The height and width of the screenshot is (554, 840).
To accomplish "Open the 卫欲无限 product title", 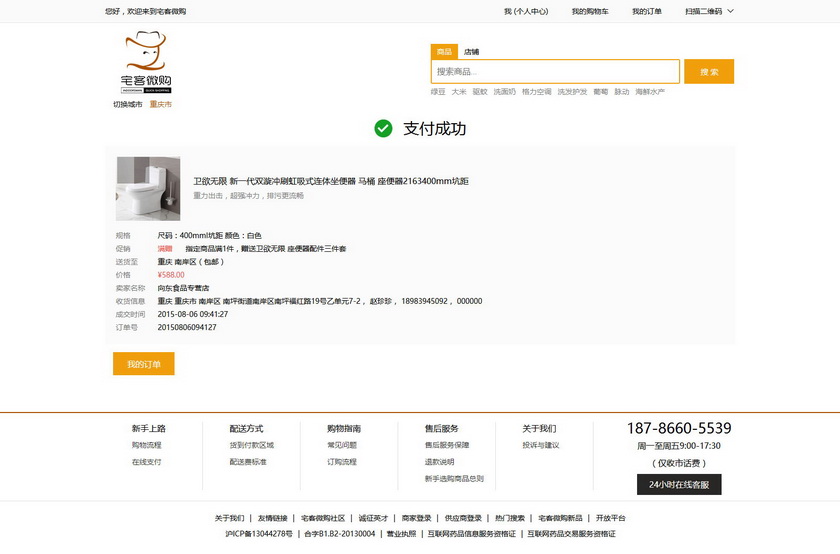I will (x=331, y=181).
